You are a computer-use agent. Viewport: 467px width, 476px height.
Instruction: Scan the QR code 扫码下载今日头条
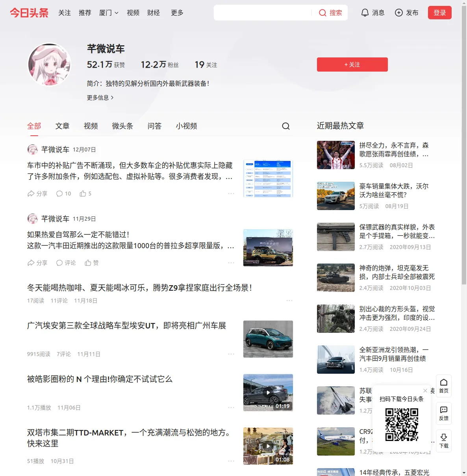[x=402, y=424]
